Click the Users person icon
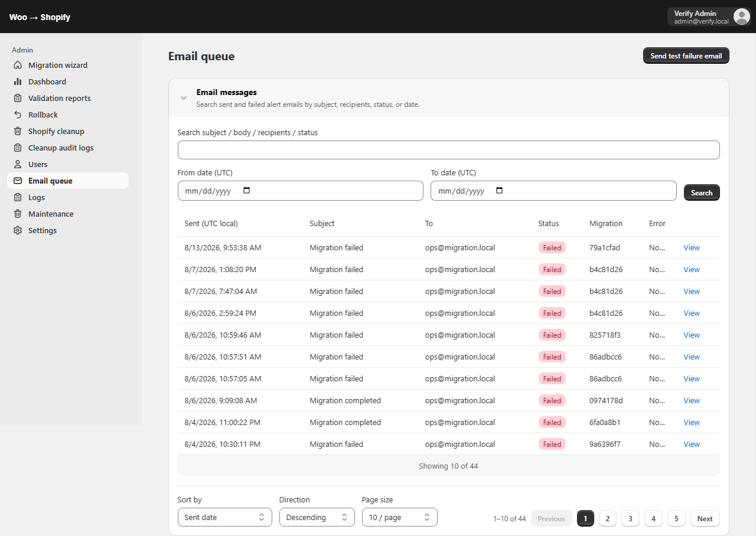The height and width of the screenshot is (536, 756). pyautogui.click(x=18, y=164)
